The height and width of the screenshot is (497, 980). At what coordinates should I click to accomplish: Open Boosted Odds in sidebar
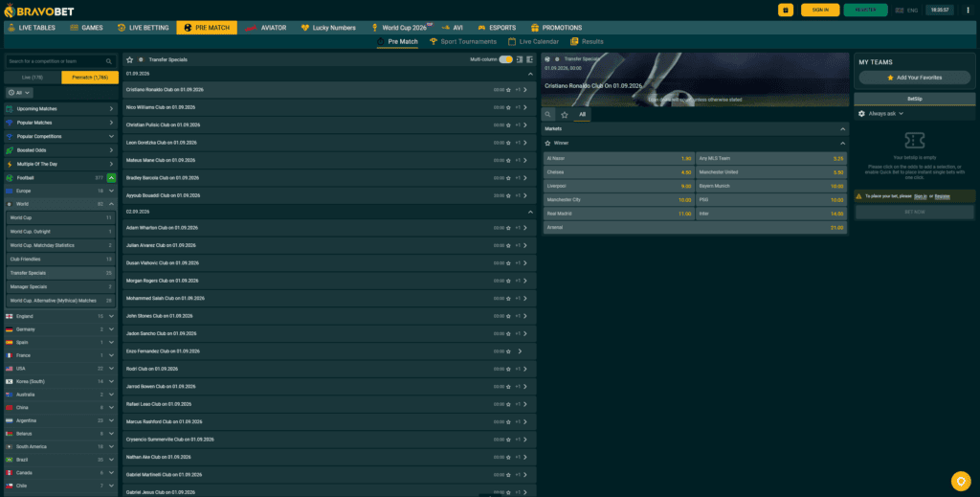(60, 150)
